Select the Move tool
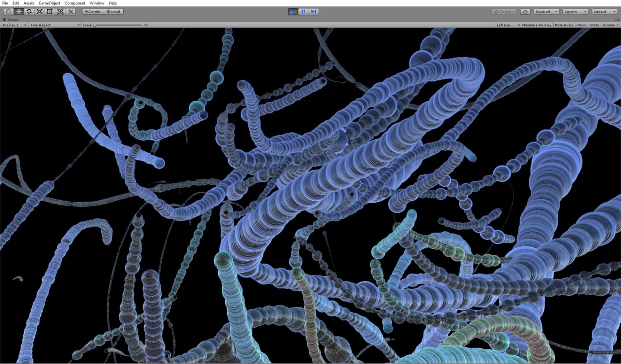621x364 pixels. pyautogui.click(x=19, y=12)
